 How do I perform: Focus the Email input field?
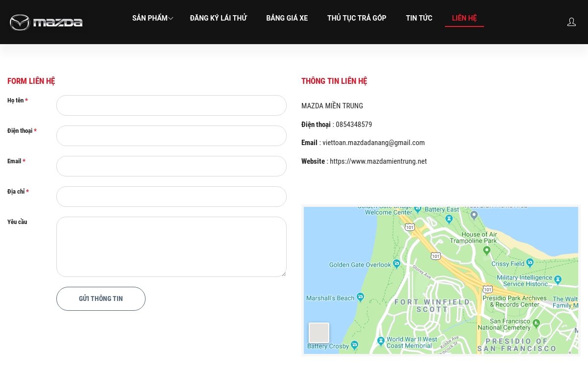click(171, 166)
